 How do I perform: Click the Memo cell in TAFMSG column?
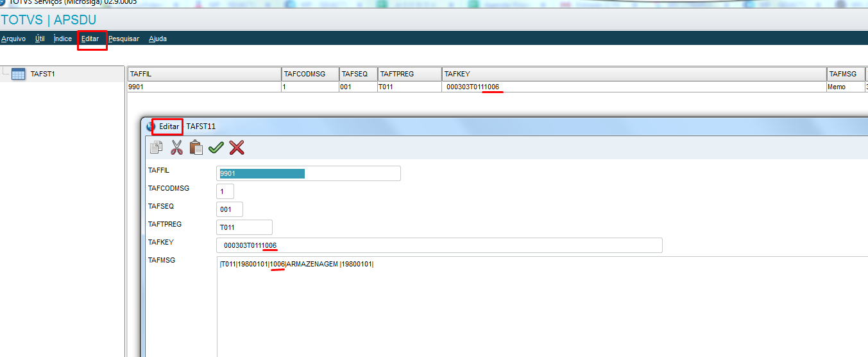point(846,87)
